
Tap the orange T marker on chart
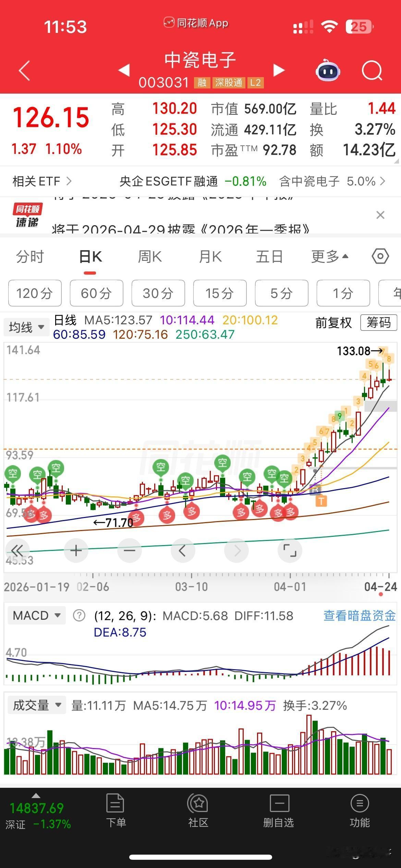[321, 501]
